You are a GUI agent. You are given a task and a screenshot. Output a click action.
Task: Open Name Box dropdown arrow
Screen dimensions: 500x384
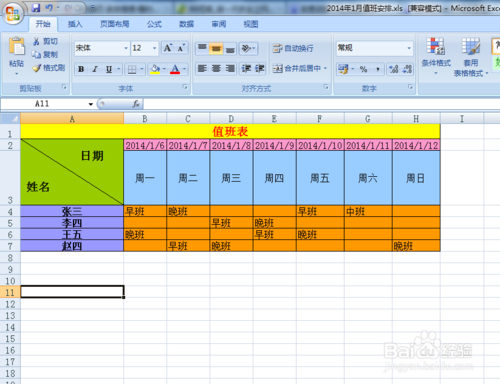pyautogui.click(x=90, y=104)
